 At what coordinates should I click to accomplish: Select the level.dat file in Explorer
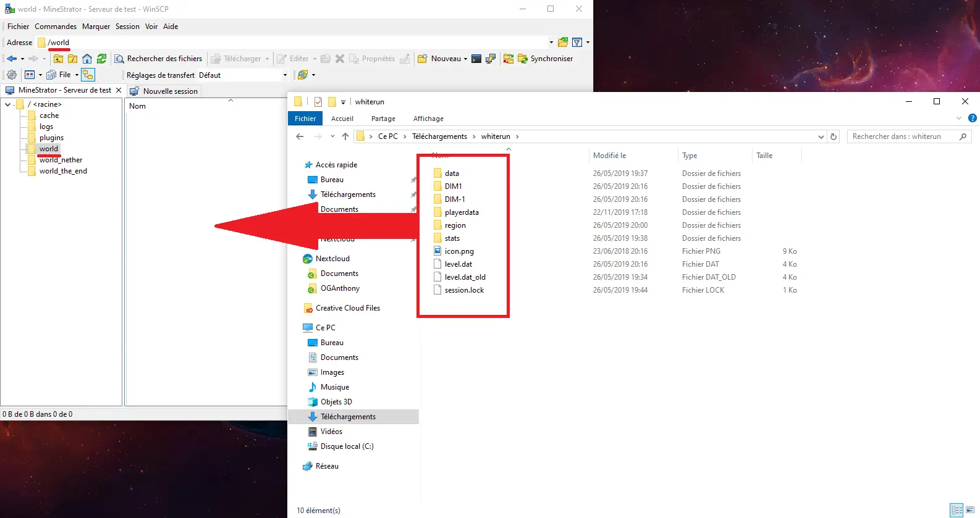458,264
